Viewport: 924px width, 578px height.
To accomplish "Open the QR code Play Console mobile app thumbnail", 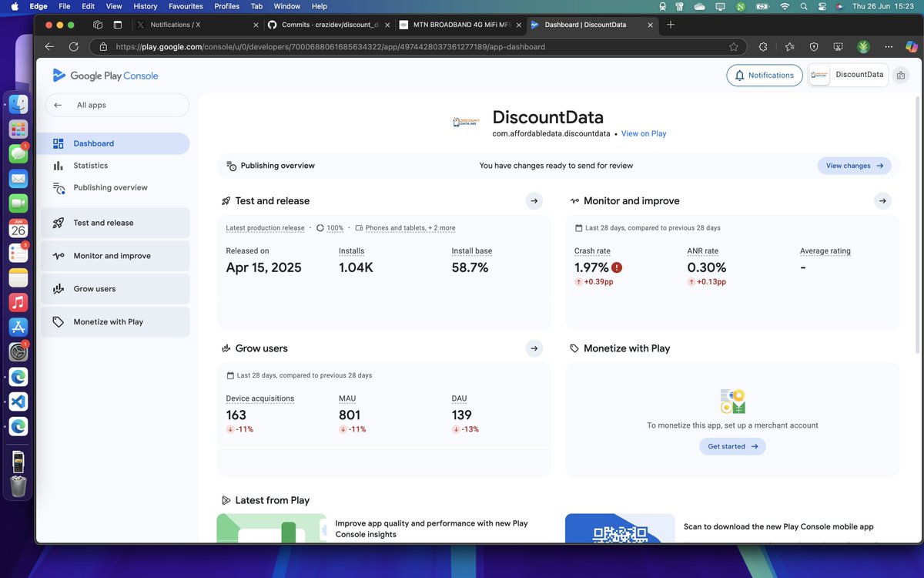I will coord(620,528).
